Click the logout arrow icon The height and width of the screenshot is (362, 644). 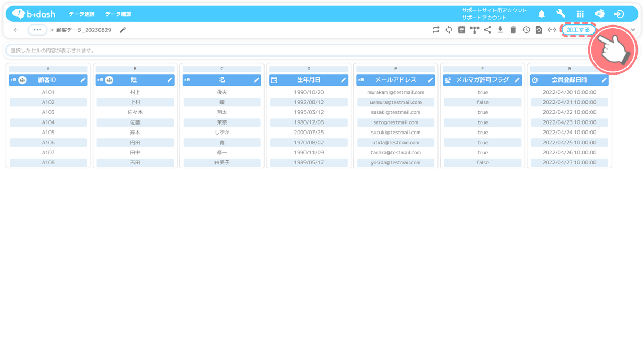click(x=618, y=14)
